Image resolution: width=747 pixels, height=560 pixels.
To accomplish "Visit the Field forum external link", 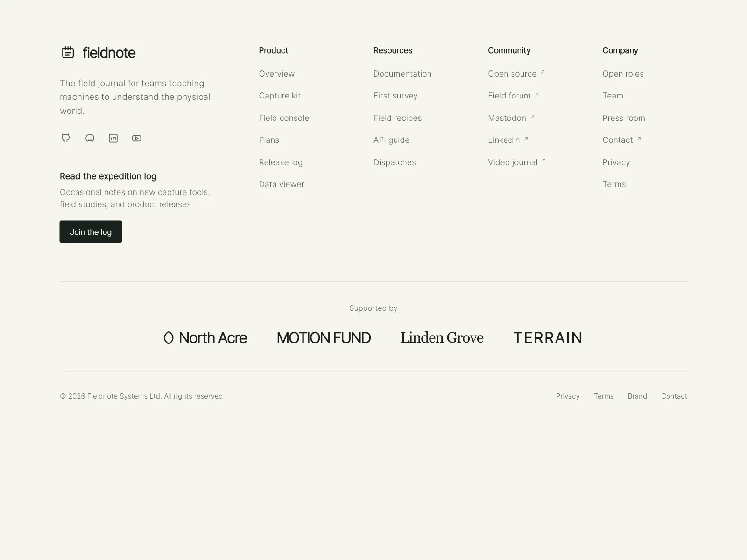I will coord(514,96).
